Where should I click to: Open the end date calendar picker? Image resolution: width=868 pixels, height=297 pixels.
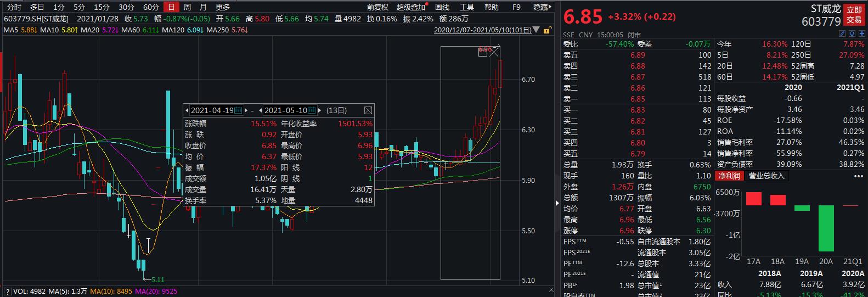coord(312,110)
